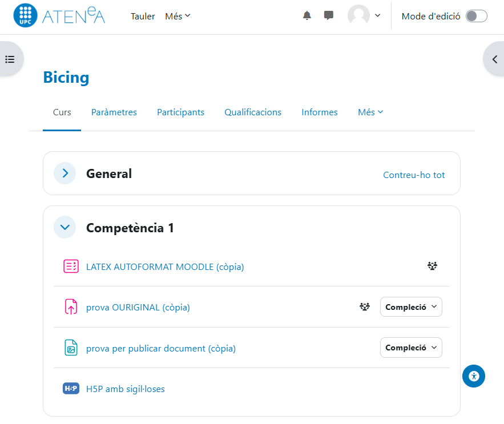Image resolution: width=504 pixels, height=424 pixels.
Task: Collapse the Competència 1 section
Action: coord(65,227)
